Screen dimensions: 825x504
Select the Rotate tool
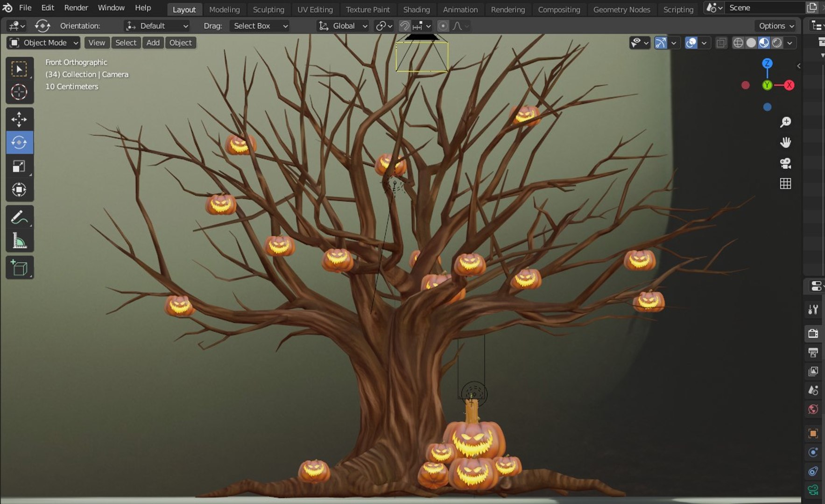coord(19,142)
